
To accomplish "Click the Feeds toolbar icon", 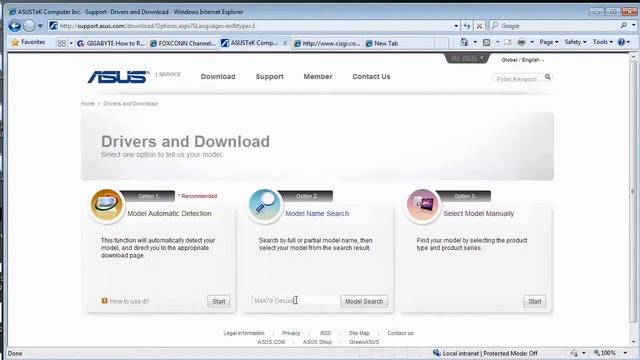I will tap(487, 42).
